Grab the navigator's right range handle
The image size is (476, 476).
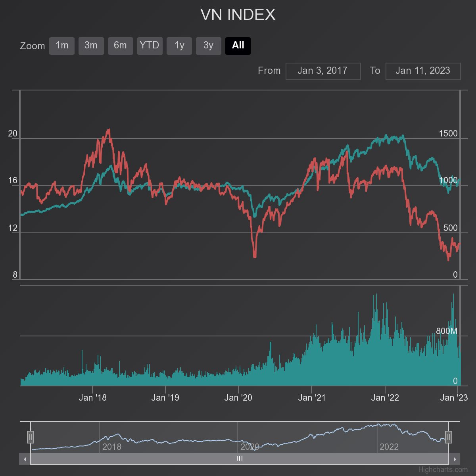point(449,437)
